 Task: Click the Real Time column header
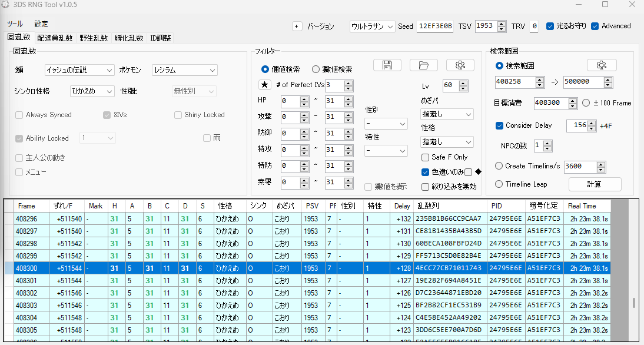click(586, 206)
